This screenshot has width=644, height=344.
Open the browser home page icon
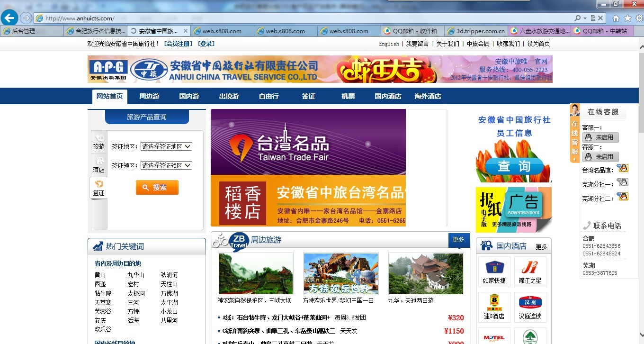tap(616, 18)
